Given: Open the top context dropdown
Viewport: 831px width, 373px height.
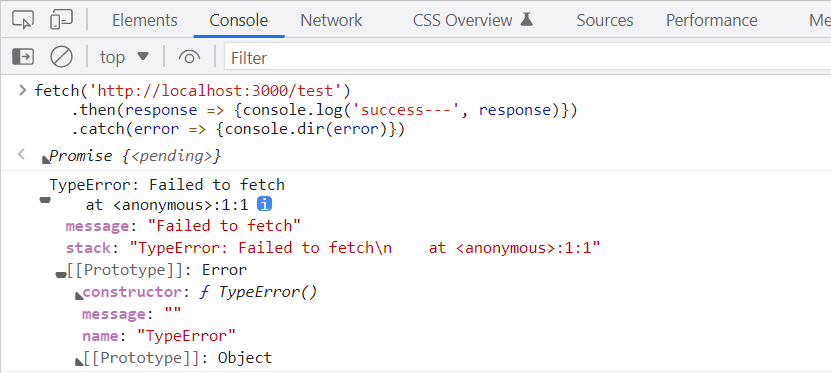Looking at the screenshot, I should coord(125,57).
